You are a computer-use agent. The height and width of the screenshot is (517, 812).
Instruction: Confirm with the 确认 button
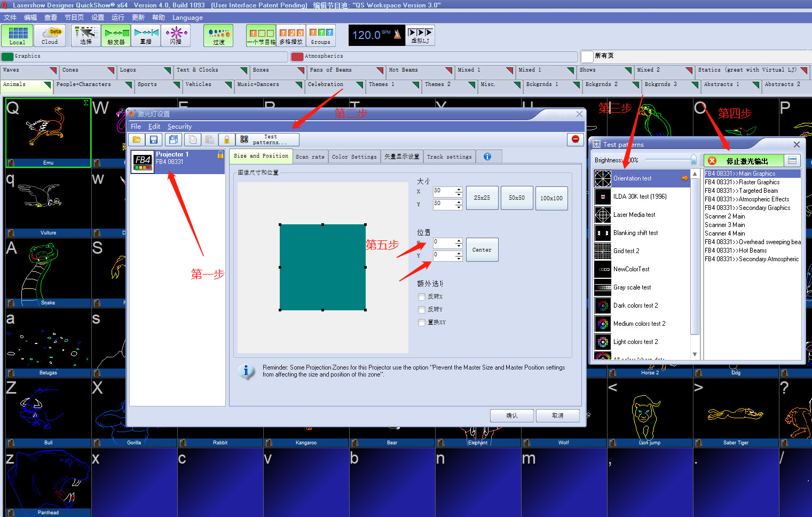(x=512, y=416)
